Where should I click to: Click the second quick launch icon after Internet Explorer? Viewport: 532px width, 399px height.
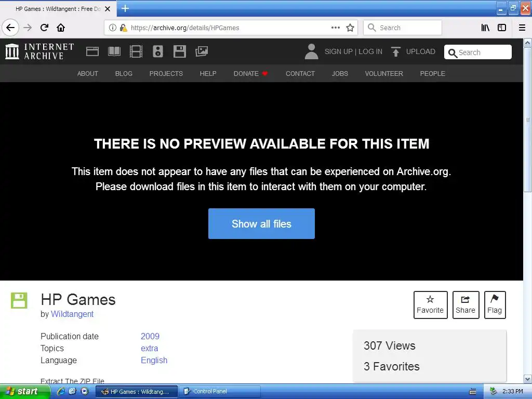click(x=73, y=391)
